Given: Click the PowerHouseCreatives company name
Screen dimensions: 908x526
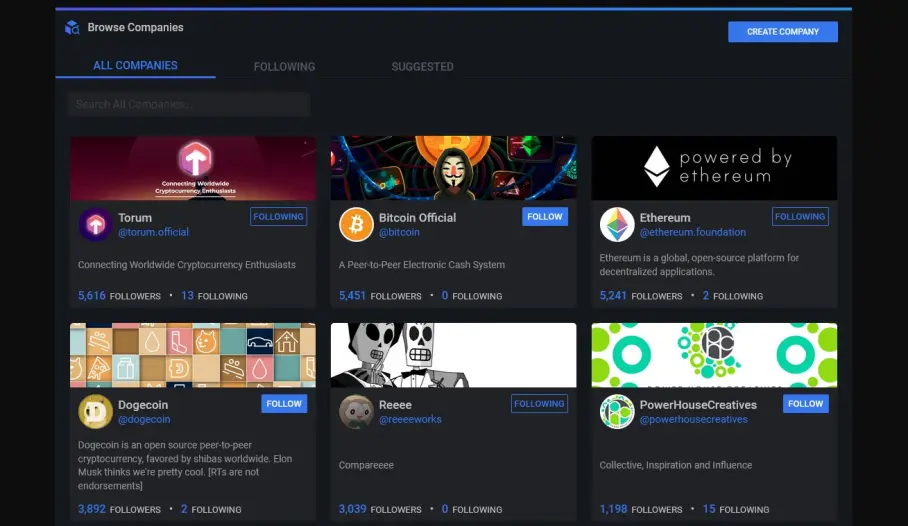Looking at the screenshot, I should tap(698, 405).
